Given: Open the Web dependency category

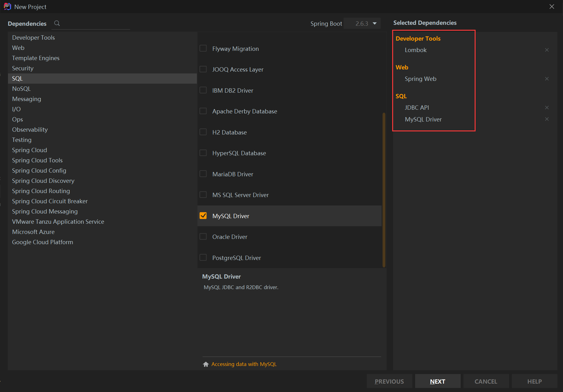Looking at the screenshot, I should point(102,48).
